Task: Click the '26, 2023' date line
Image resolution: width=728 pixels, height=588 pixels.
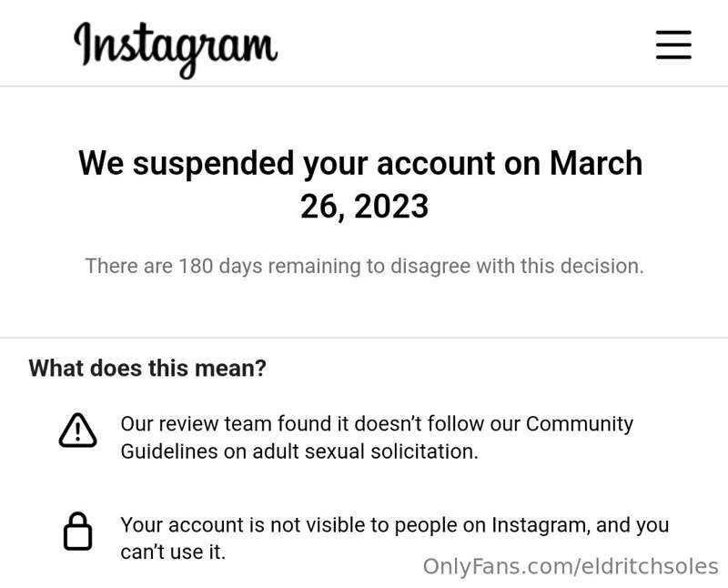Action: point(364,207)
